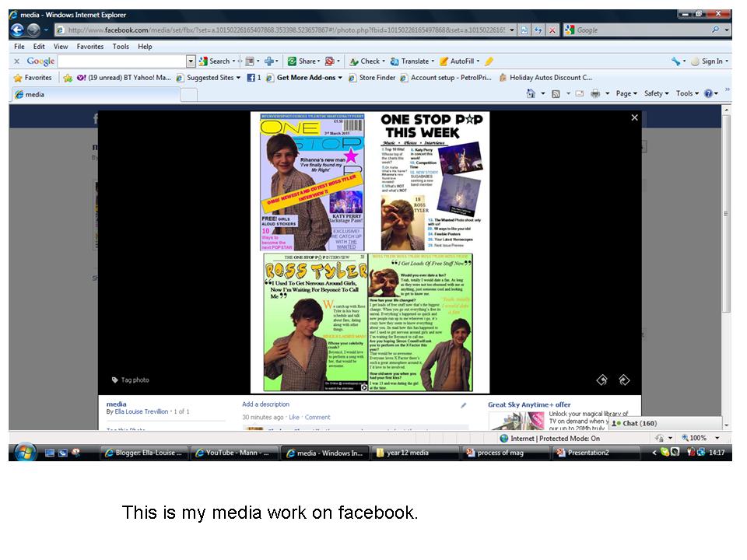
Task: Click the Add to Favorites star icon
Action: pos(68,78)
